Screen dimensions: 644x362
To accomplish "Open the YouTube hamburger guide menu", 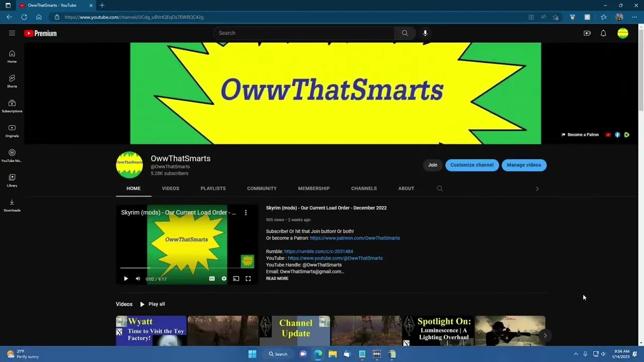I will 12,33.
